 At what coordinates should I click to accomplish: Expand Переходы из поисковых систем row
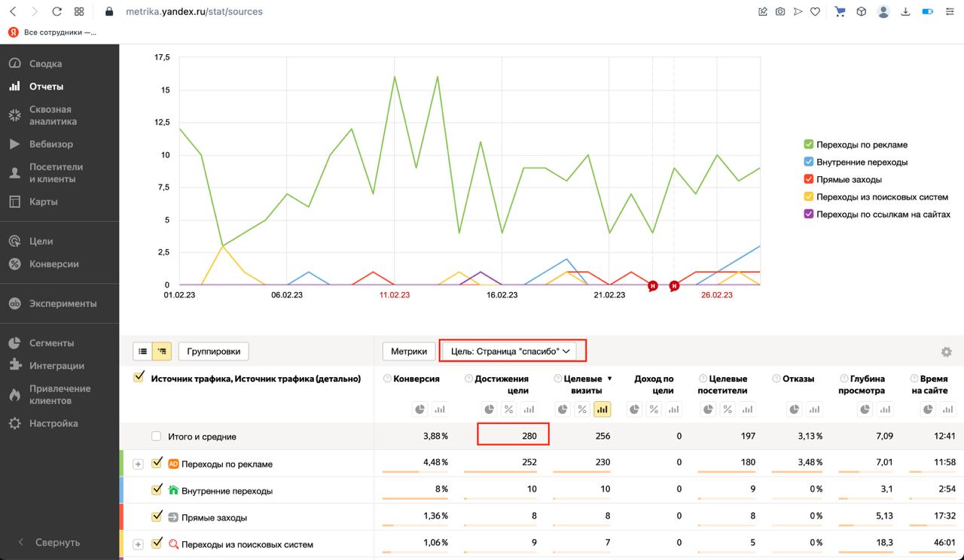click(138, 544)
